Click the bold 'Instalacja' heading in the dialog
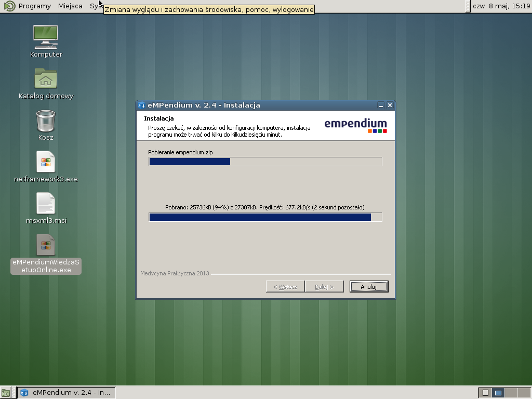532x399 pixels. click(x=159, y=118)
